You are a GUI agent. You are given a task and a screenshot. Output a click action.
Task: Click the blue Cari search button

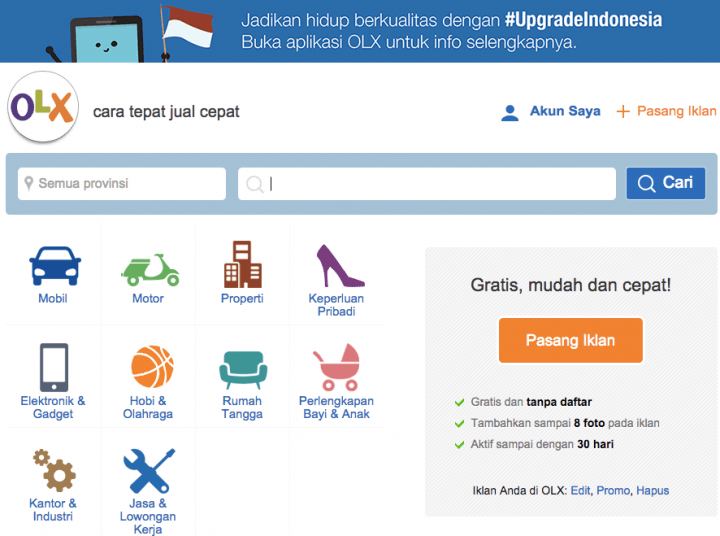coord(665,183)
